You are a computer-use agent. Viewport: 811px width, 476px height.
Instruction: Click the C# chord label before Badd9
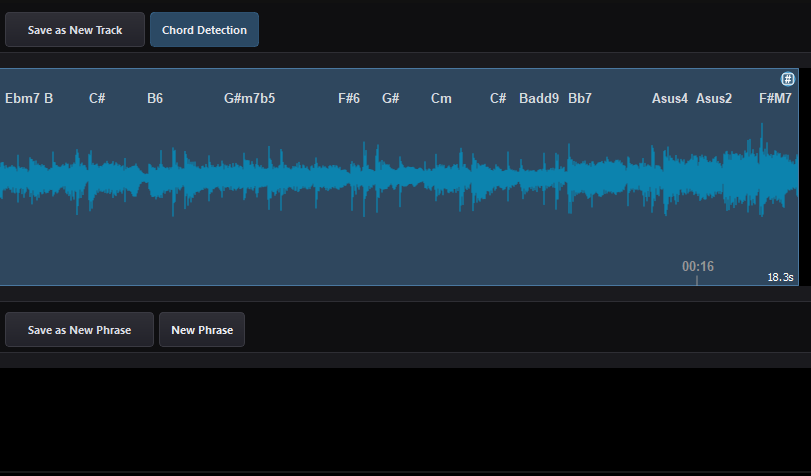[x=498, y=98]
